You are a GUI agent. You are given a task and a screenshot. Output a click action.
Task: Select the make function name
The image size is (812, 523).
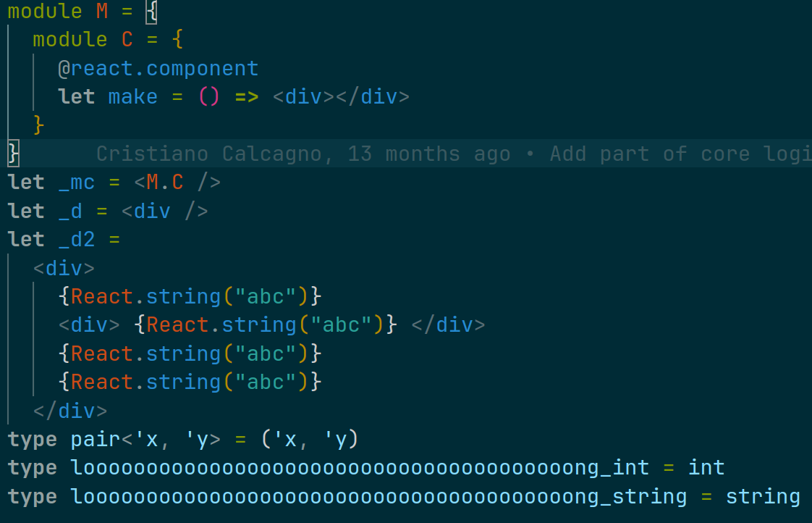click(x=133, y=97)
